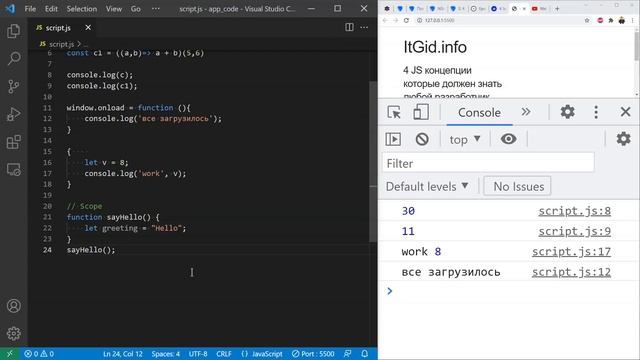The image size is (640, 360).
Task: Clear the console
Action: pyautogui.click(x=422, y=139)
